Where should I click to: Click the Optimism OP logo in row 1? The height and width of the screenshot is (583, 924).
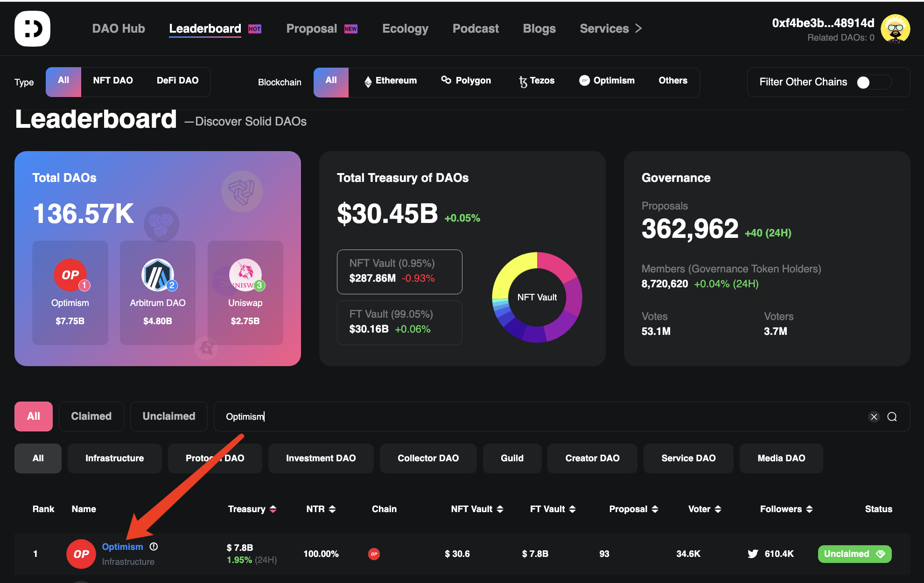point(81,554)
